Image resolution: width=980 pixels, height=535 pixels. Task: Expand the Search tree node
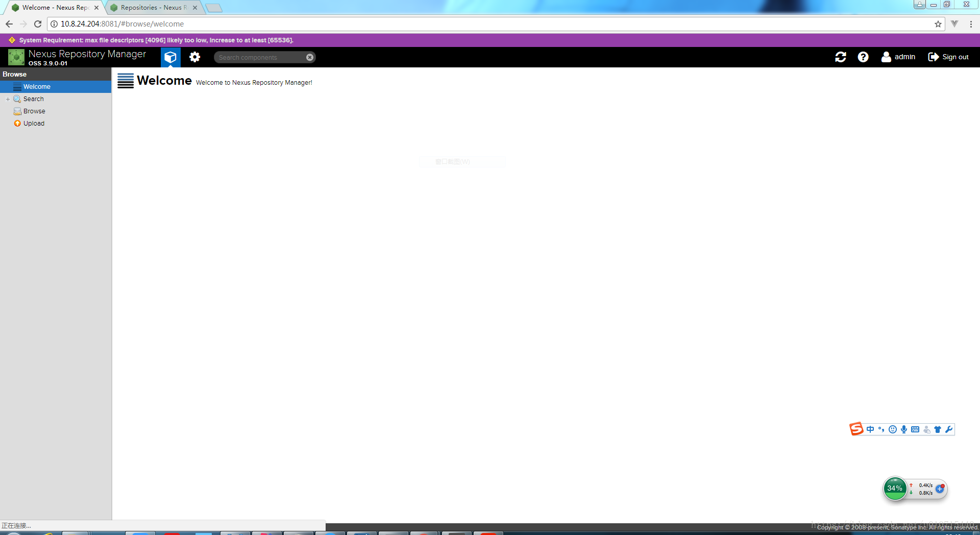click(8, 99)
